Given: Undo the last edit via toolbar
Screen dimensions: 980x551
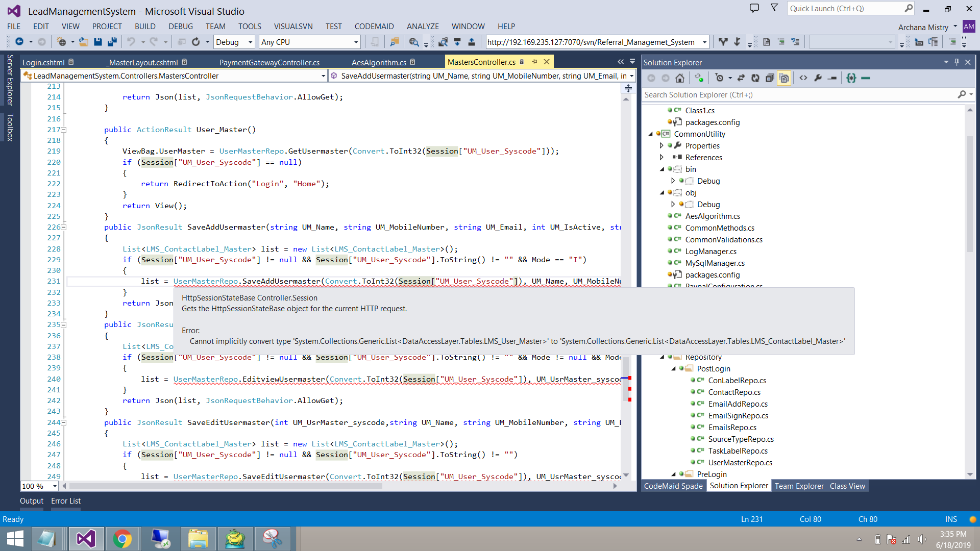Looking at the screenshot, I should (131, 42).
